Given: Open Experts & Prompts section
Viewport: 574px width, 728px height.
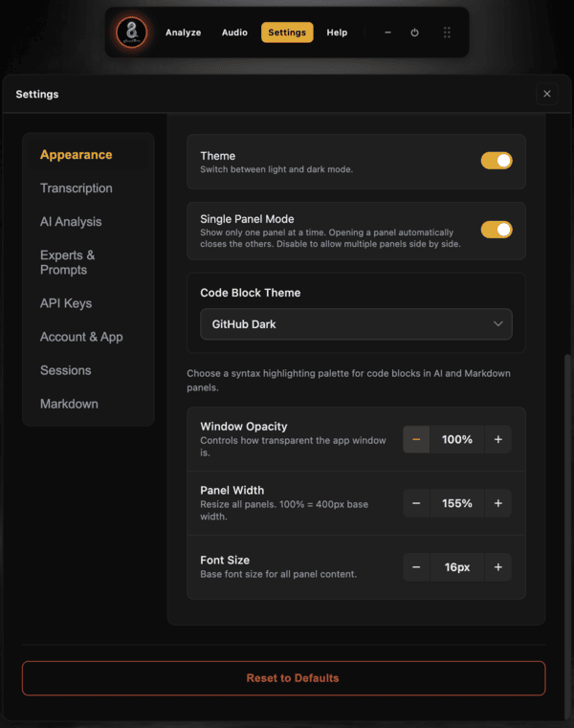Looking at the screenshot, I should 88,262.
